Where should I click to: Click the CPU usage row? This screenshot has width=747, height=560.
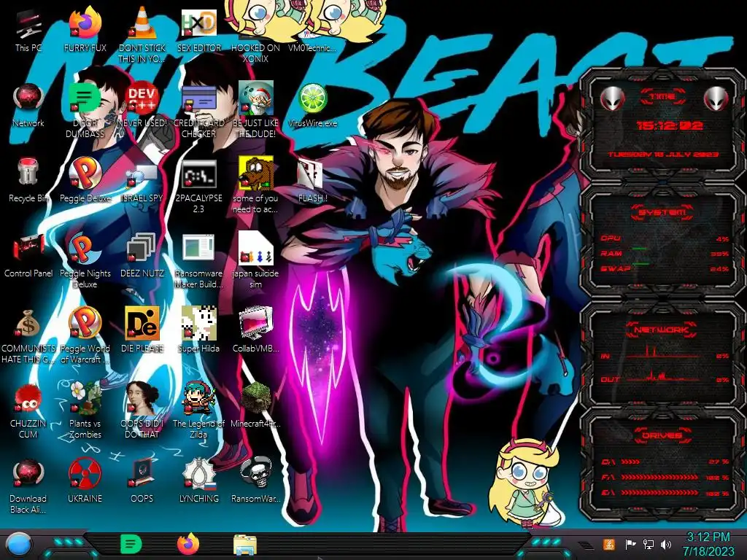(x=665, y=238)
